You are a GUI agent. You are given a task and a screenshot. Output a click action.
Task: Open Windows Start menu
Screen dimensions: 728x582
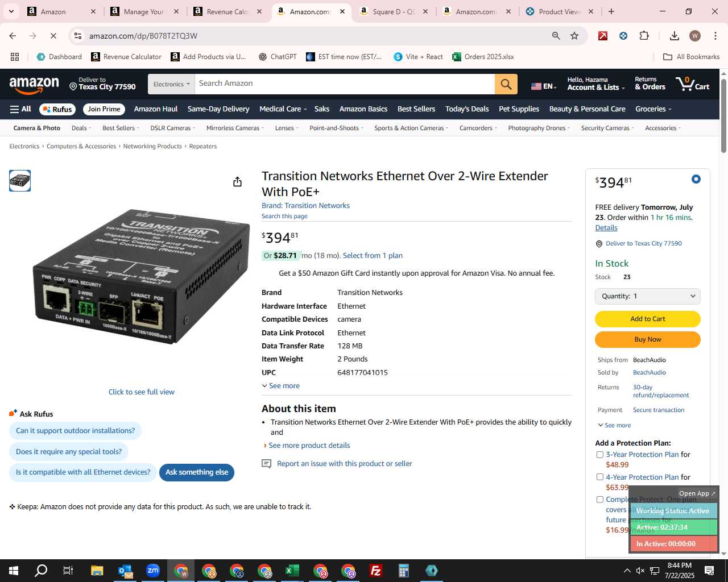[14, 571]
